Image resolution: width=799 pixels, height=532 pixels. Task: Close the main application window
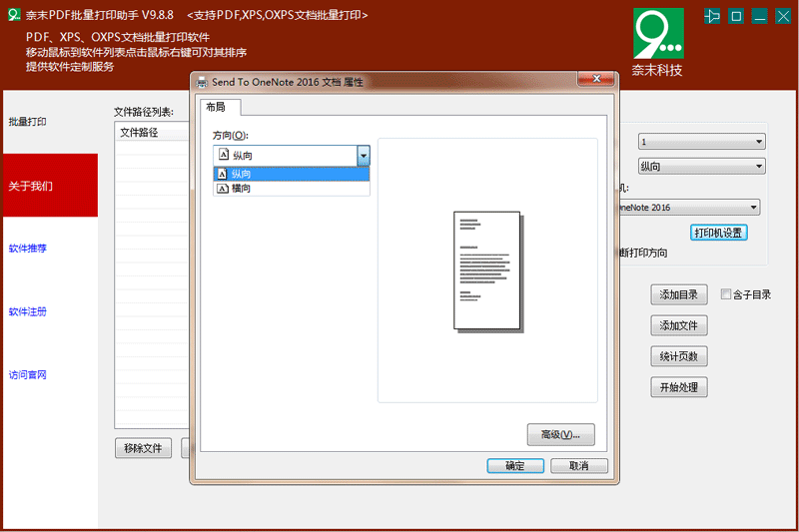[x=783, y=16]
